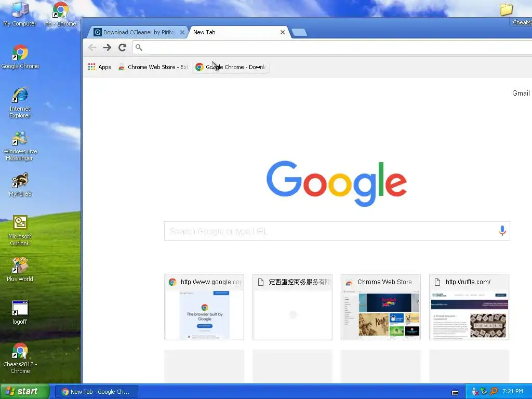Start voice search with microphone icon
532x399 pixels.
coord(502,231)
